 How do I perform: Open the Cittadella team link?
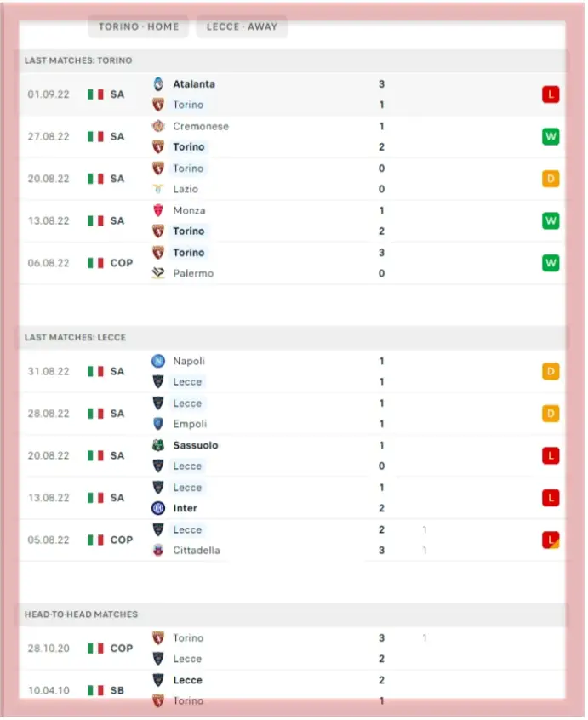[196, 550]
